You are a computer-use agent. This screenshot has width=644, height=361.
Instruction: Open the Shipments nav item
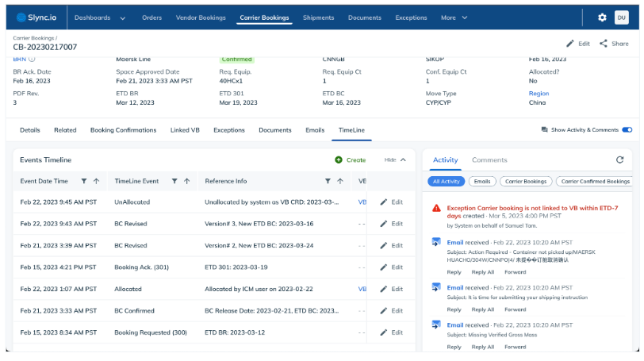(318, 17)
